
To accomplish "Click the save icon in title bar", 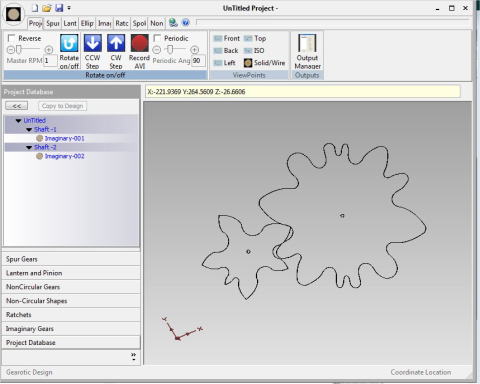I will click(59, 8).
